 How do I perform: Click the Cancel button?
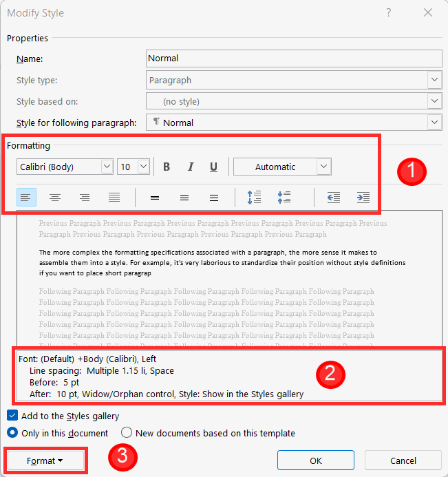coord(403,460)
